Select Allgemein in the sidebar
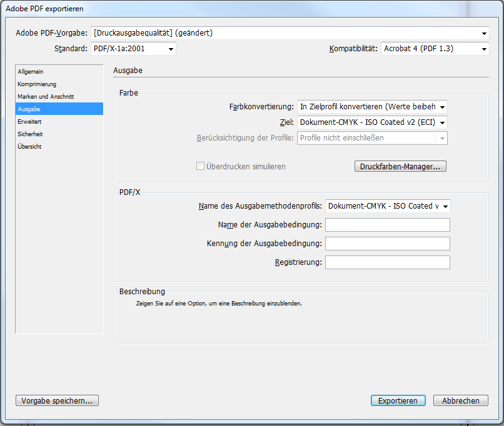 click(x=31, y=72)
